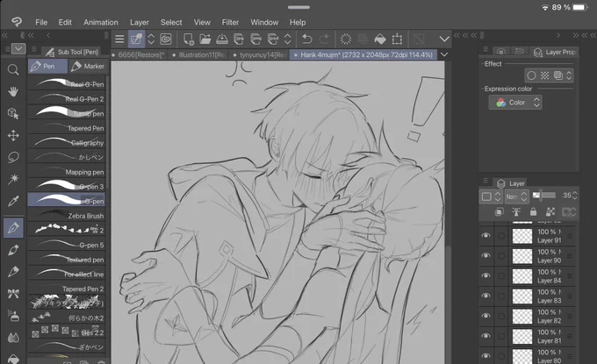Check the box beside Layer 82
The width and height of the screenshot is (597, 364).
501,316
